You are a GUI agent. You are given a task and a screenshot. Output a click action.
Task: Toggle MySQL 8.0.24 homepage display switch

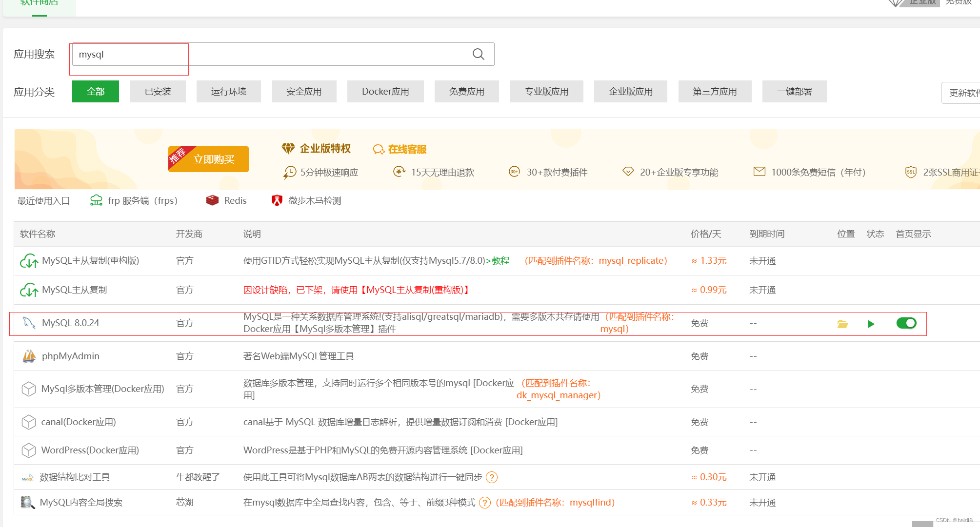[906, 323]
